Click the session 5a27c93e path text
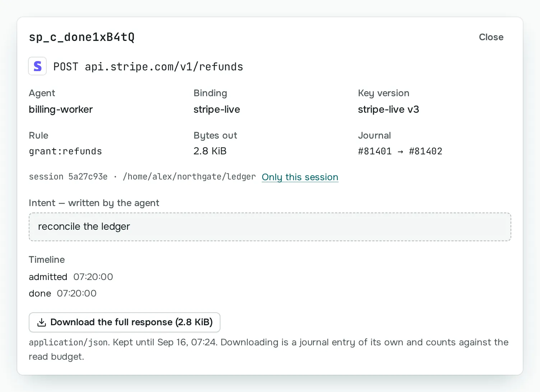Viewport: 540px width, 392px height. (142, 177)
